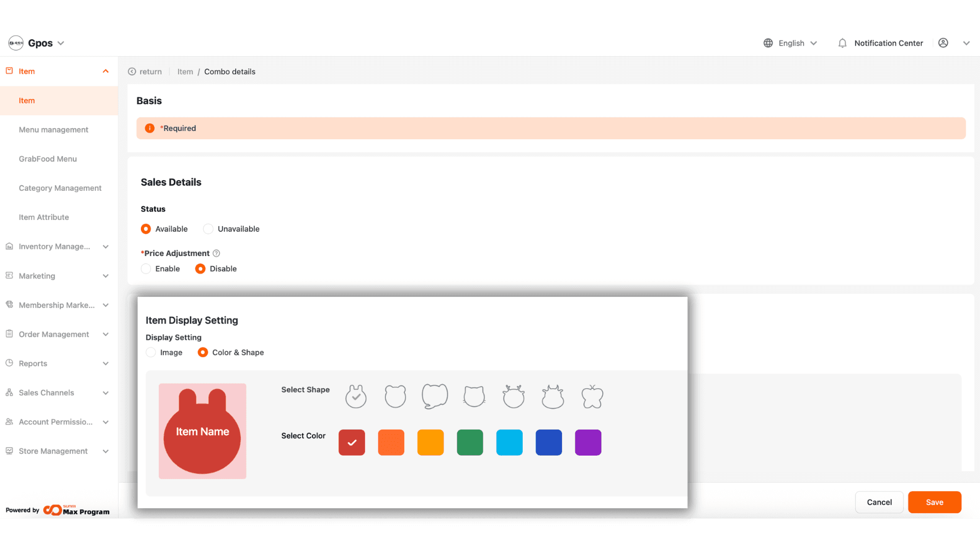Screen dimensions: 980x551
Task: Click the globe language icon
Action: coord(768,43)
